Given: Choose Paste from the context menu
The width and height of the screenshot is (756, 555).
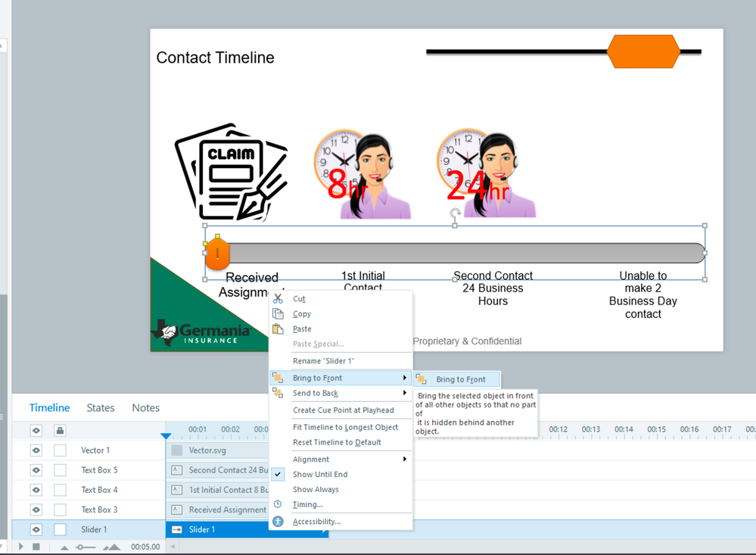Looking at the screenshot, I should coord(341,329).
